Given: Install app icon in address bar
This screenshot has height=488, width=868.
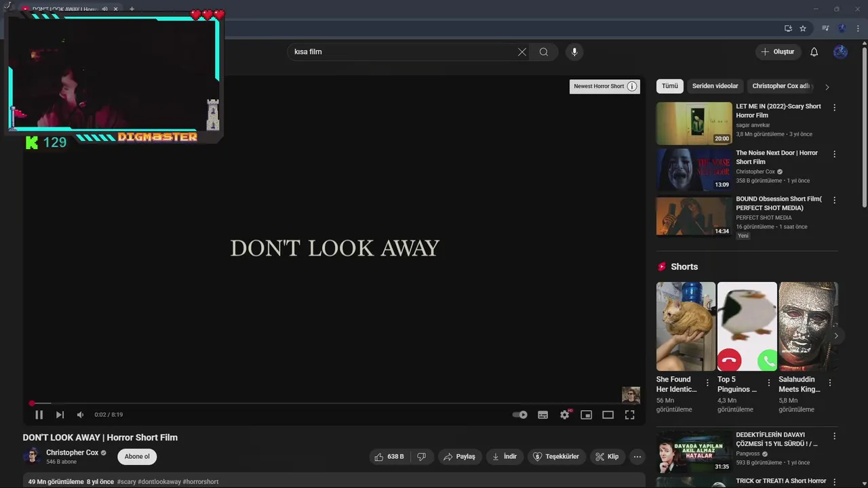Looking at the screenshot, I should click(x=788, y=28).
